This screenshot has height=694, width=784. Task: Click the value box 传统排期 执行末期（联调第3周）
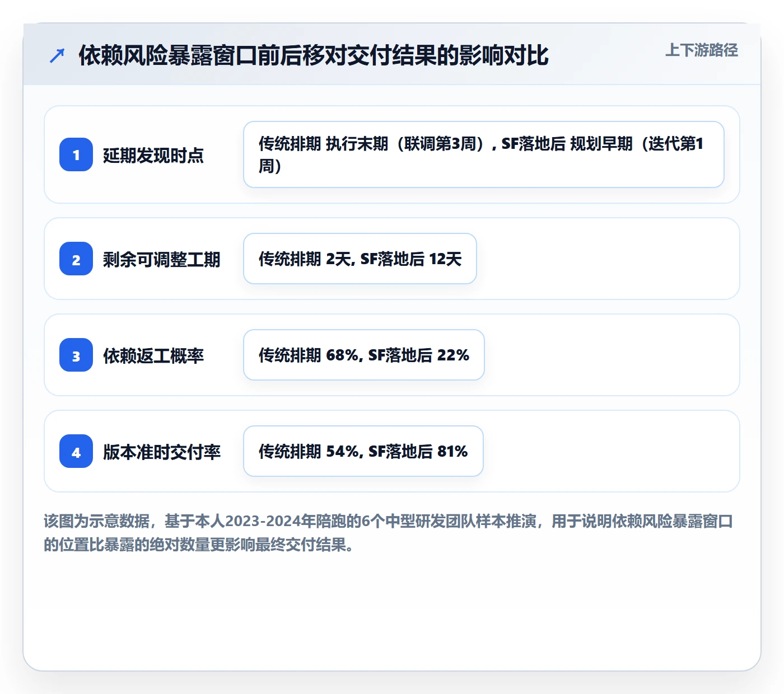[484, 154]
